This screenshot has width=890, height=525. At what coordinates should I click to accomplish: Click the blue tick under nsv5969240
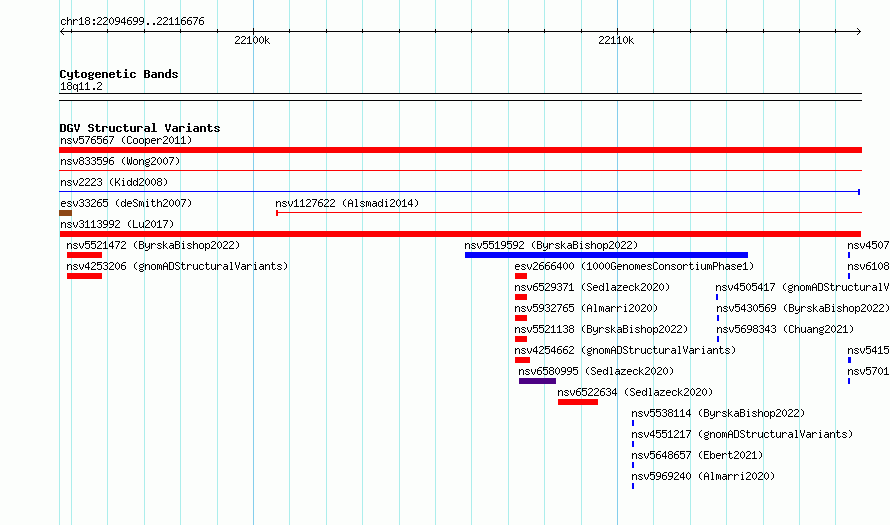pyautogui.click(x=633, y=486)
